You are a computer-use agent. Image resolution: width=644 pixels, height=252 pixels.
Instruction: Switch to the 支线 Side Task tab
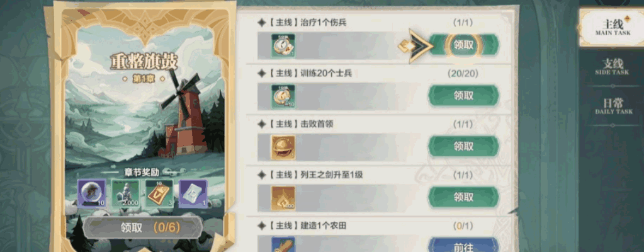click(613, 67)
